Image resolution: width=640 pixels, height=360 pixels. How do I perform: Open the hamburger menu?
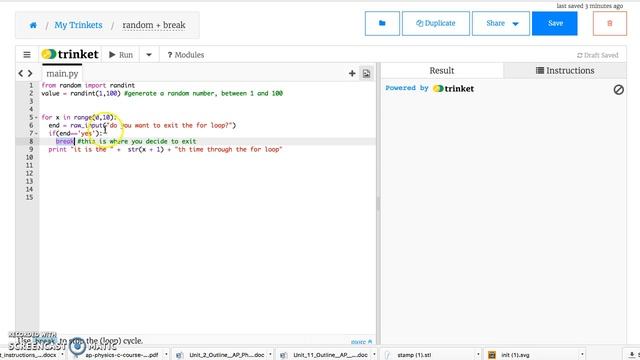pos(27,55)
